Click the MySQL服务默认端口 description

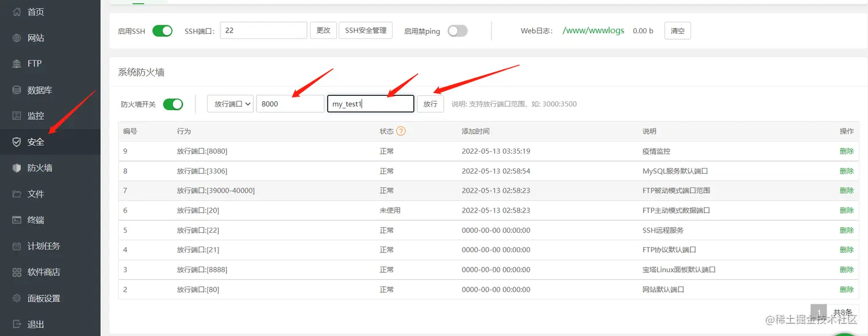(x=675, y=171)
